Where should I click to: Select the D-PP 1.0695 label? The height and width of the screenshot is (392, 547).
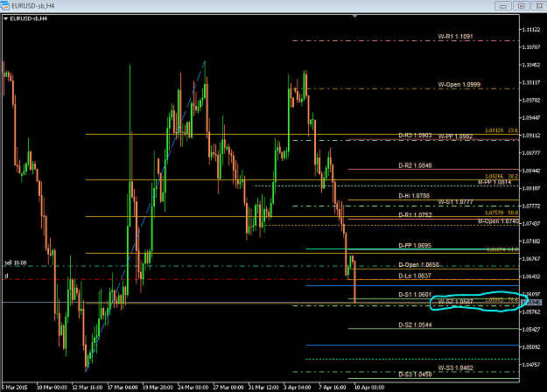[x=415, y=246]
